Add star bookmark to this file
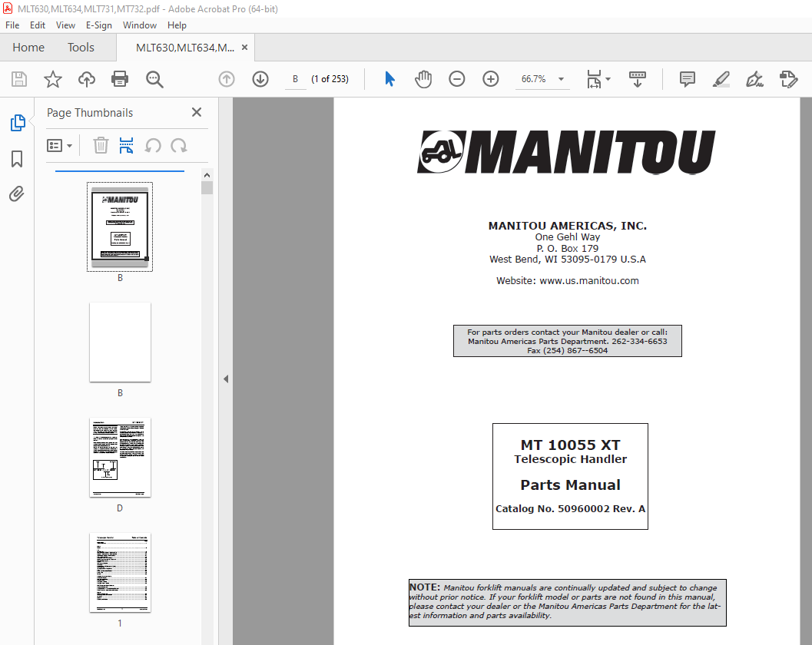812x645 pixels. [52, 79]
